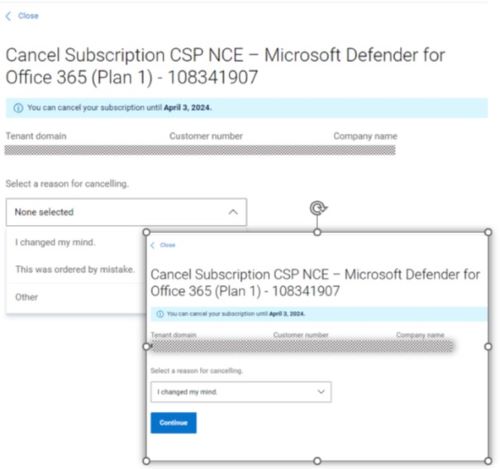Collapse the None selected reason dropdown
500x469 pixels.
pyautogui.click(x=126, y=212)
